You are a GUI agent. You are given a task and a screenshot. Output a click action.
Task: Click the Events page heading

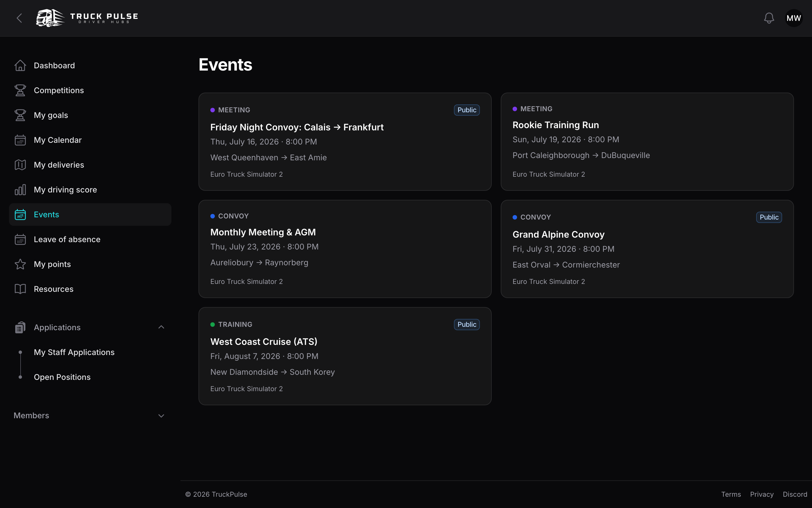pyautogui.click(x=225, y=65)
